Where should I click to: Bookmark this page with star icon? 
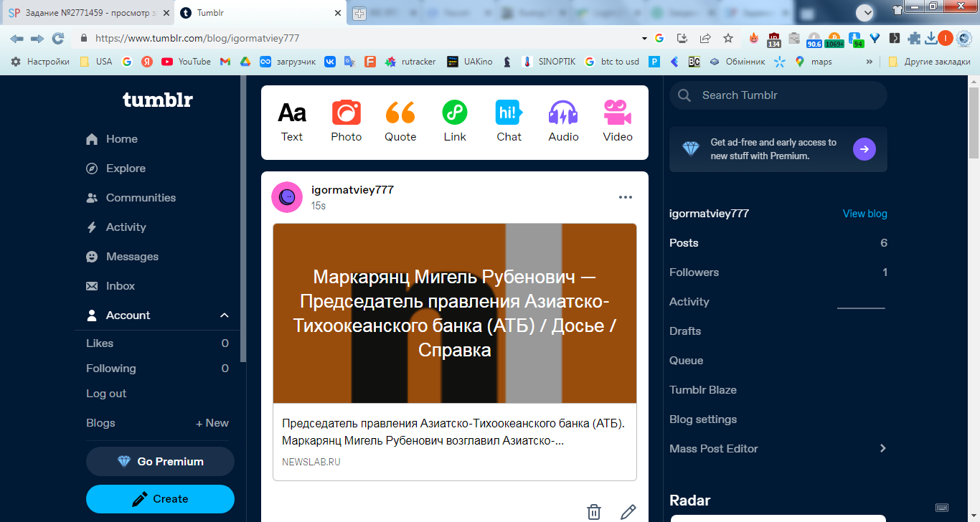(x=728, y=38)
